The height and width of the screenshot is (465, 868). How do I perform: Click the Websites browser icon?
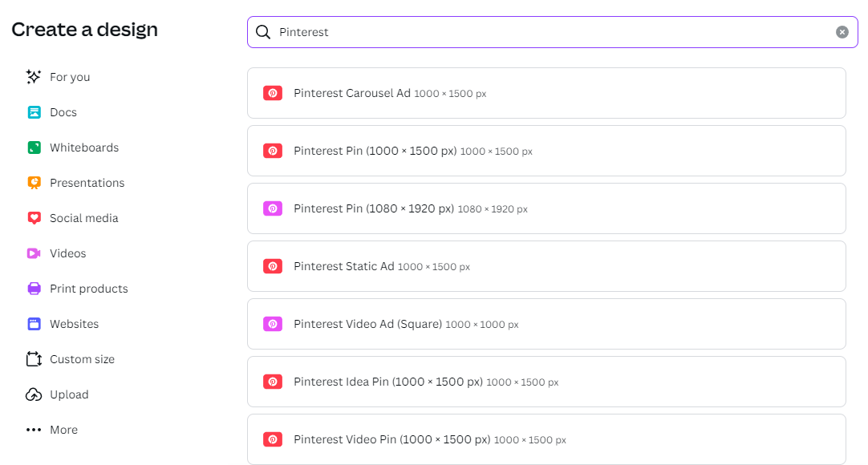(x=34, y=324)
